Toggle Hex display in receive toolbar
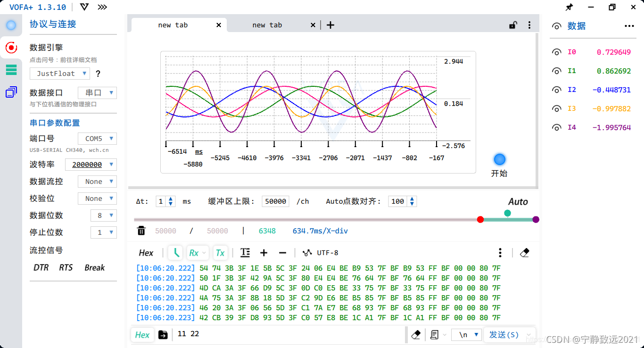The height and width of the screenshot is (348, 644). 146,253
